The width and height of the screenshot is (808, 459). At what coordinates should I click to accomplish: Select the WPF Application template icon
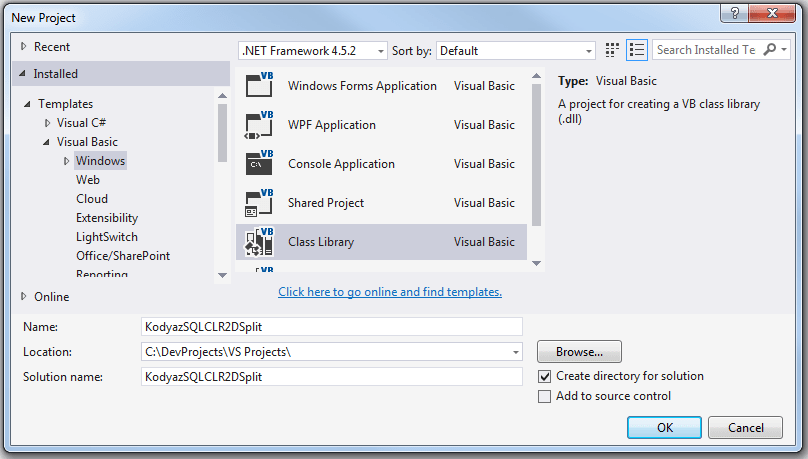click(x=259, y=125)
